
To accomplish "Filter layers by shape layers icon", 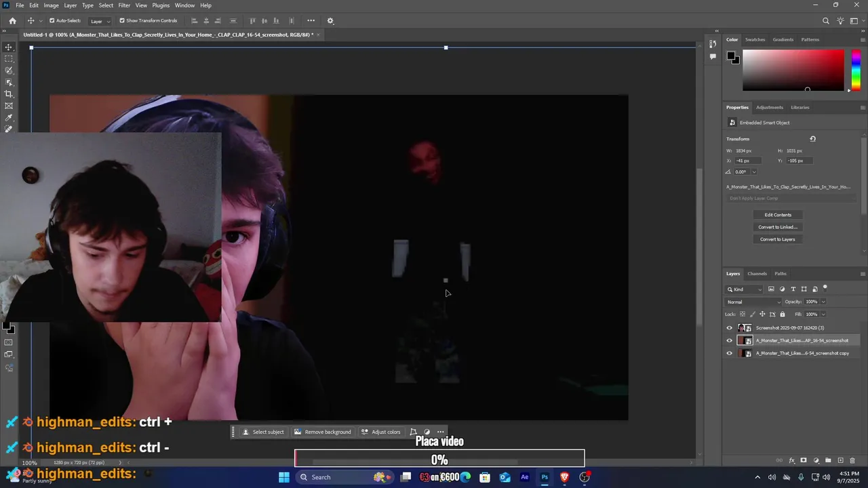I will pyautogui.click(x=804, y=289).
